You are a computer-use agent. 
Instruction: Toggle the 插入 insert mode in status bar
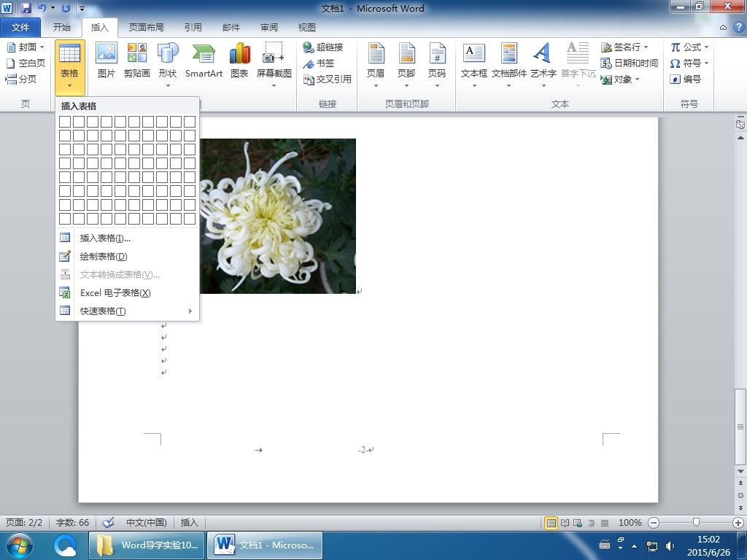[189, 523]
